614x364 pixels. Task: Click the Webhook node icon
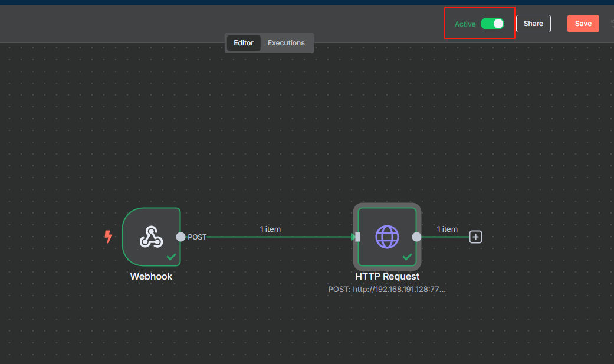tap(151, 237)
